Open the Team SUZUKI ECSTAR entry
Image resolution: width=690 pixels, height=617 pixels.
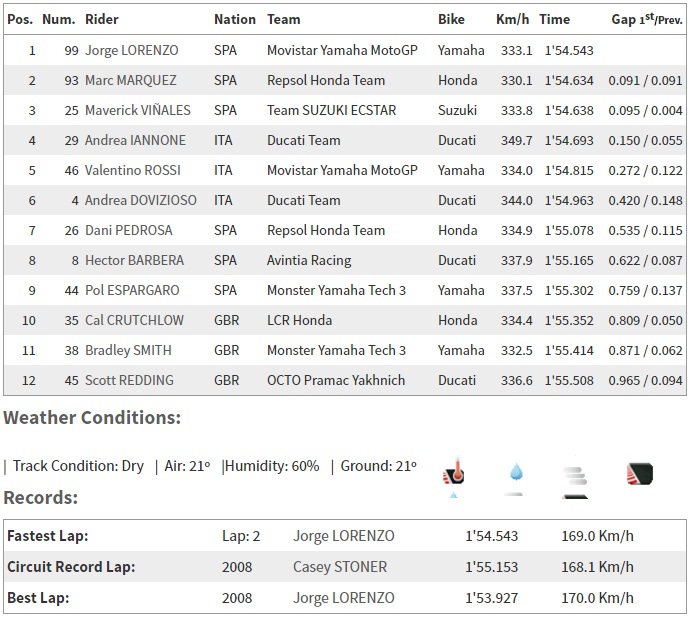tap(330, 110)
